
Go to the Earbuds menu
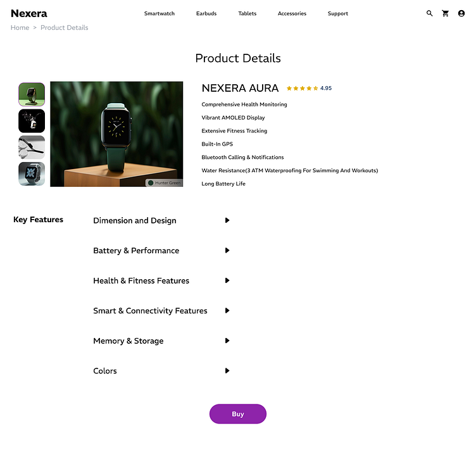pyautogui.click(x=206, y=13)
